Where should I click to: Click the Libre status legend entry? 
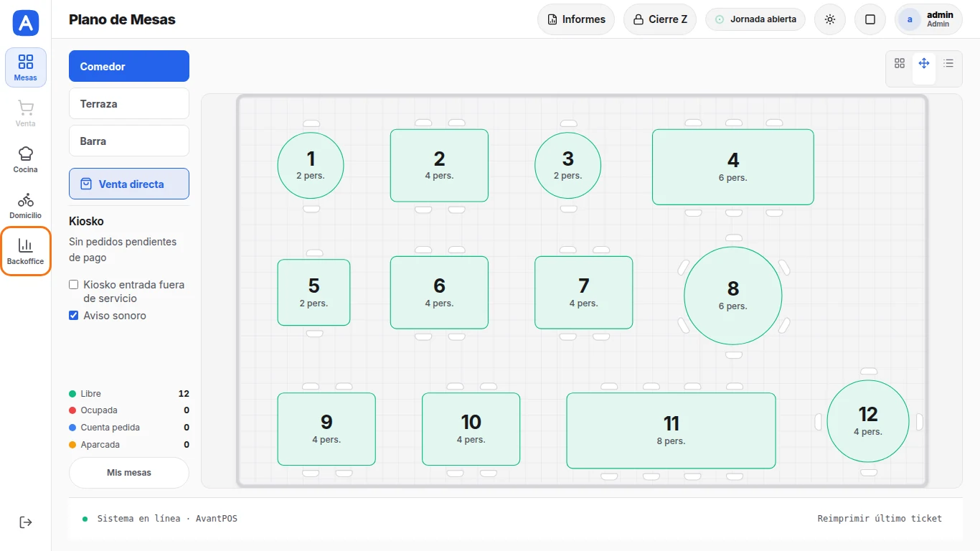click(129, 394)
